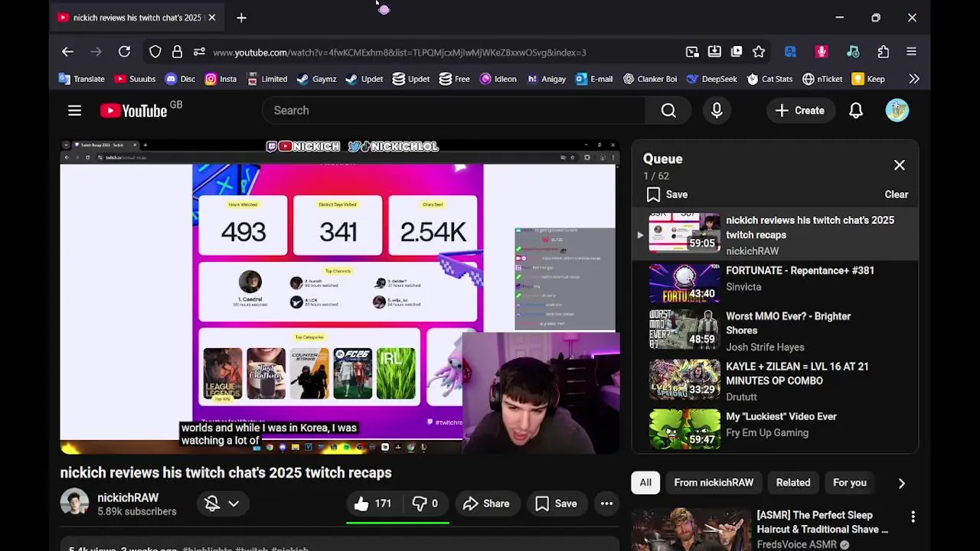This screenshot has width=980, height=551.
Task: Start voice search with the microphone
Action: point(717,110)
